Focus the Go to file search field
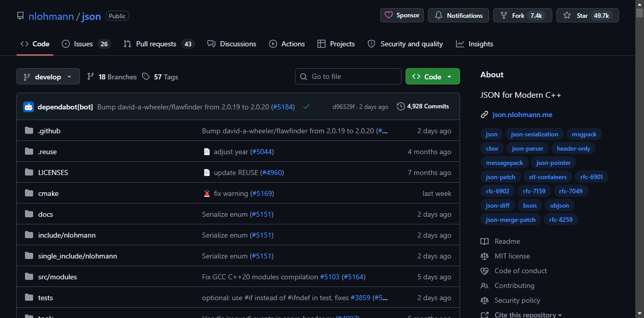 coord(348,76)
